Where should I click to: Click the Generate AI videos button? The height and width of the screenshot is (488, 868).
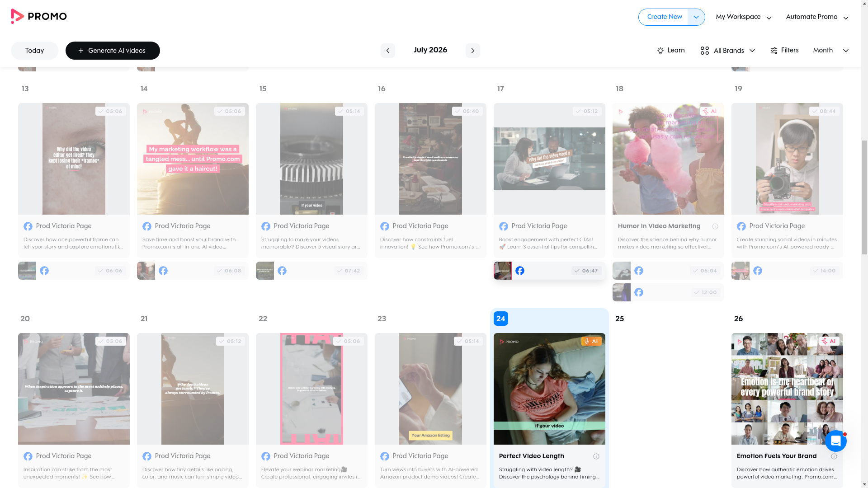(113, 51)
